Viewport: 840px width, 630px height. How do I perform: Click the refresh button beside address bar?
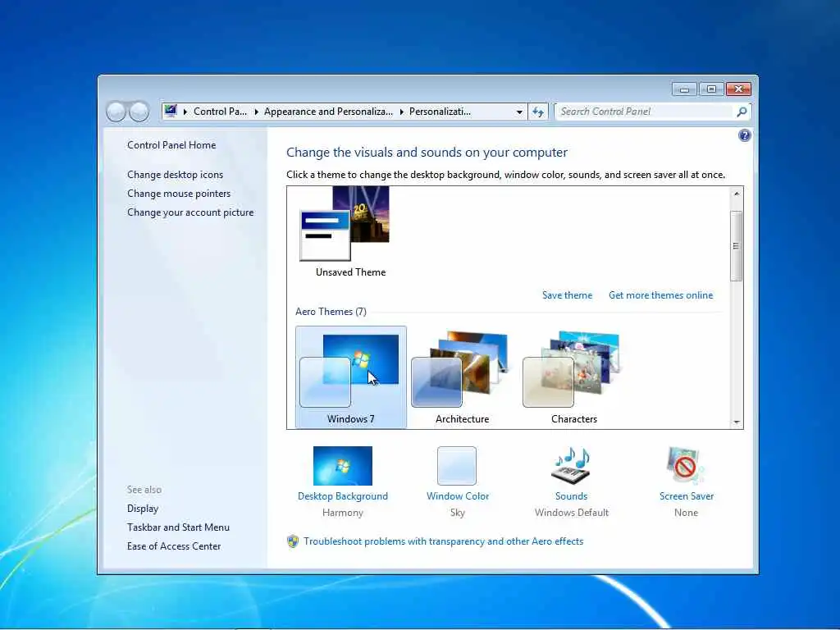(x=538, y=112)
